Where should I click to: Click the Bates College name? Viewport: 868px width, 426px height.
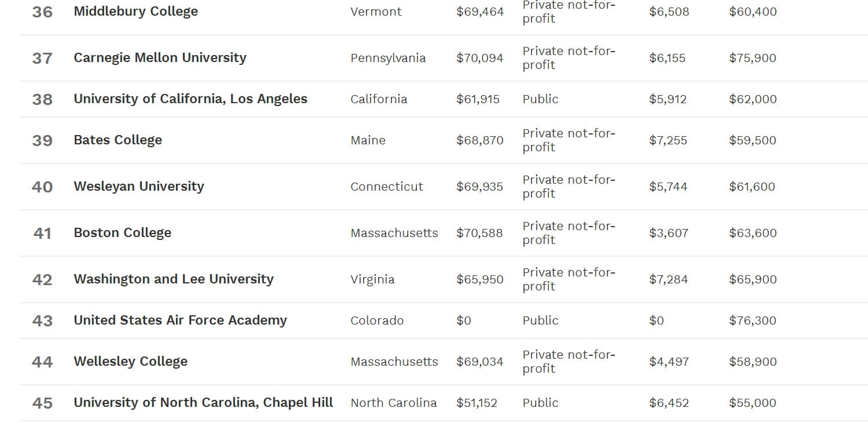pyautogui.click(x=118, y=140)
